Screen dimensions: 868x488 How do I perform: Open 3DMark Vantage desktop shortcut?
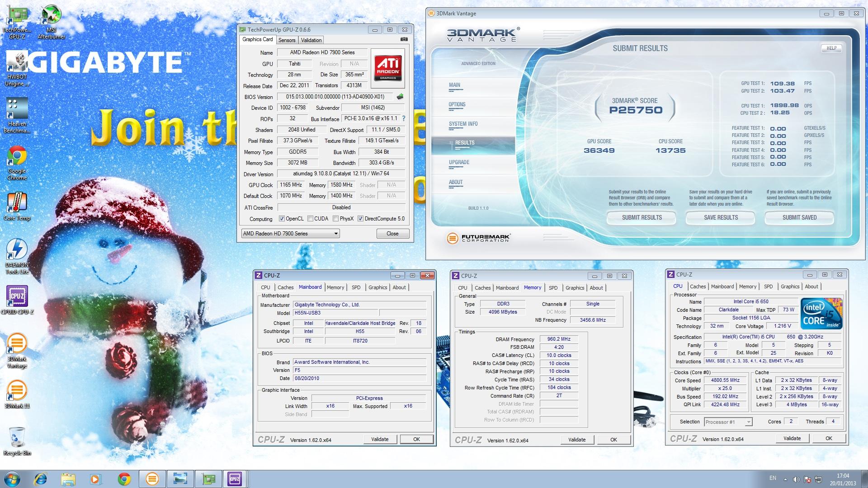17,350
